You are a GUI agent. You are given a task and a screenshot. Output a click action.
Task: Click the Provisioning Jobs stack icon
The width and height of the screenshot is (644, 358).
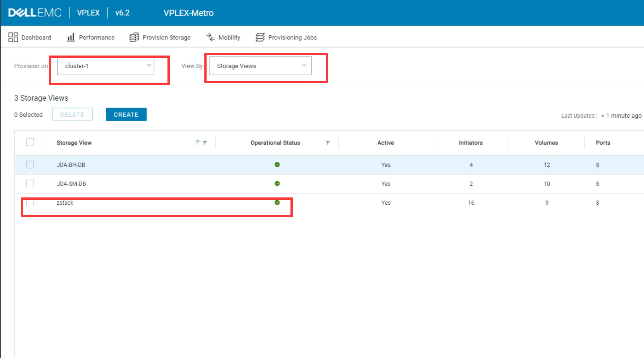pos(260,37)
